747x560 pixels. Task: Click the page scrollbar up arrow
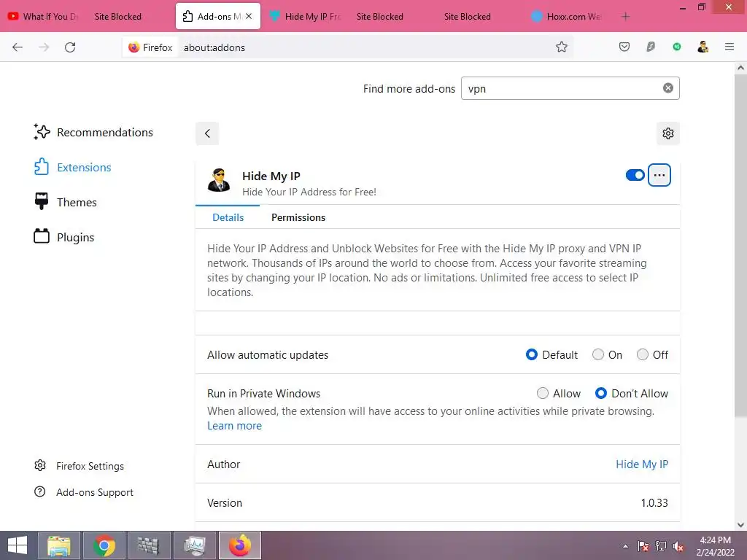(x=740, y=68)
